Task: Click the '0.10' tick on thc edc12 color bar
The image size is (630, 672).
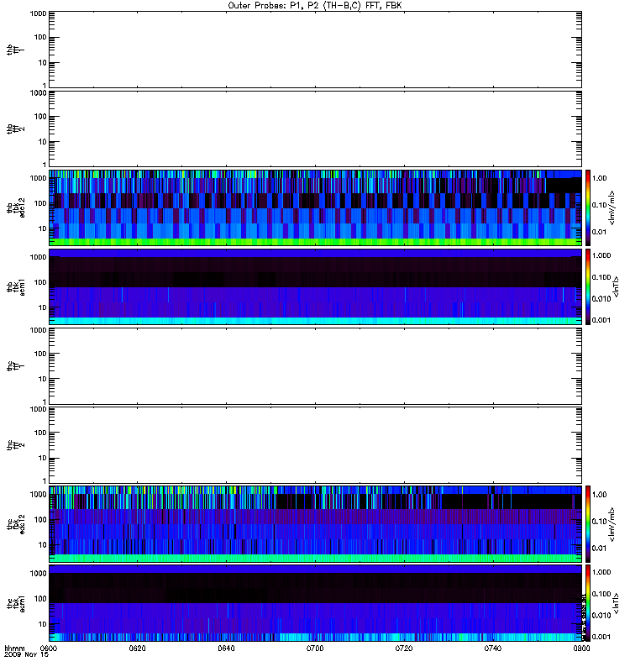Action: click(x=599, y=521)
